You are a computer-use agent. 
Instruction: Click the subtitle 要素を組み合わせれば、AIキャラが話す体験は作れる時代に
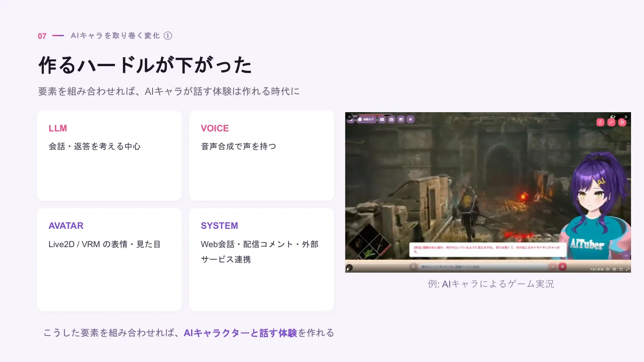[169, 91]
